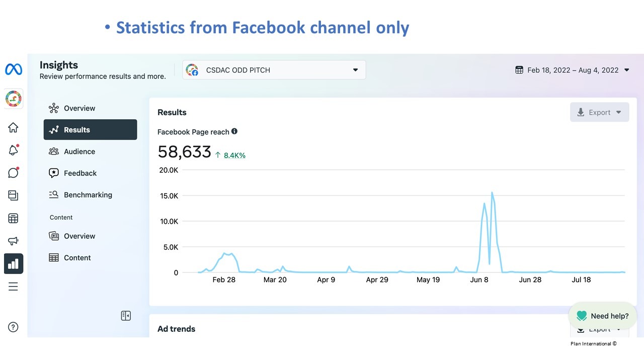The width and height of the screenshot is (644, 362).
Task: Click the Feb 28 bump on the reach chart
Action: [227, 254]
